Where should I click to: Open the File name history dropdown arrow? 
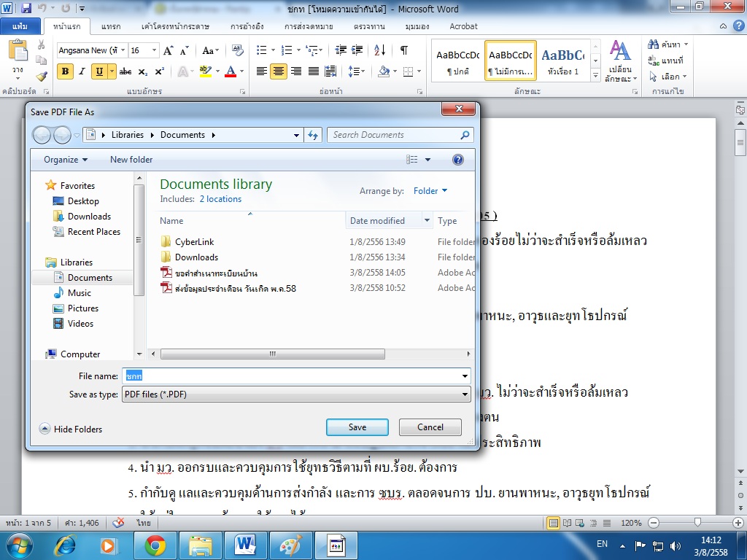click(465, 376)
